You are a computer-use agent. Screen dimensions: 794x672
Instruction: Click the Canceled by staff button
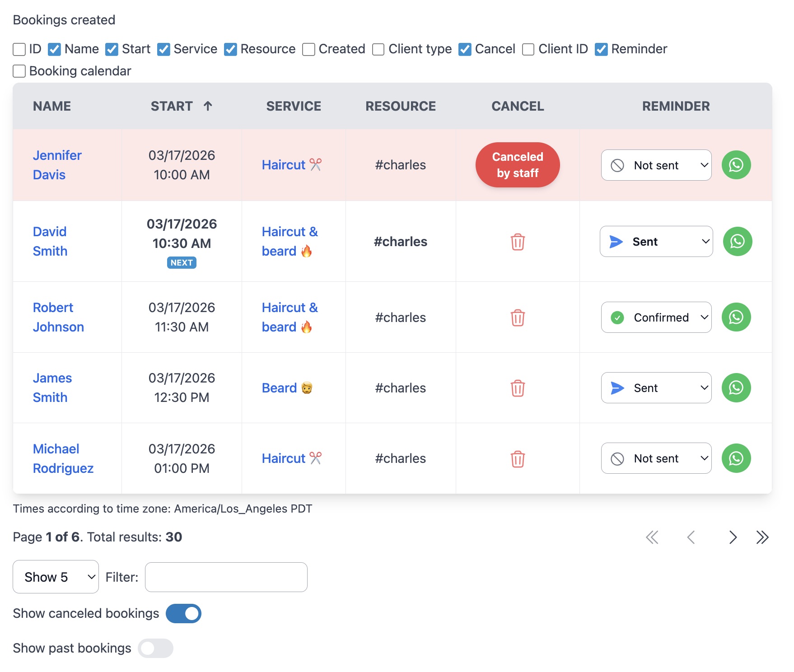click(x=517, y=165)
